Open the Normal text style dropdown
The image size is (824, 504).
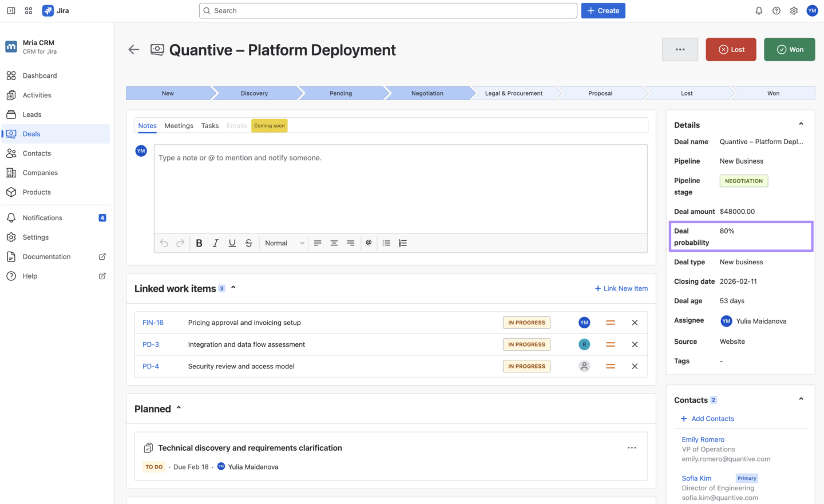point(283,243)
